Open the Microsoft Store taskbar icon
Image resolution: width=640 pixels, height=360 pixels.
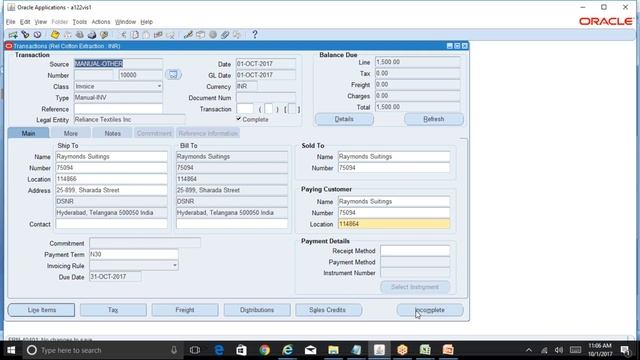click(242, 350)
